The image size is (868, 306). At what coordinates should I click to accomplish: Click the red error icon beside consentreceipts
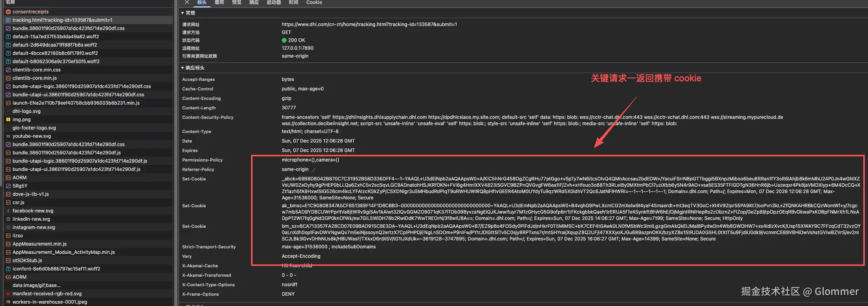pos(8,12)
